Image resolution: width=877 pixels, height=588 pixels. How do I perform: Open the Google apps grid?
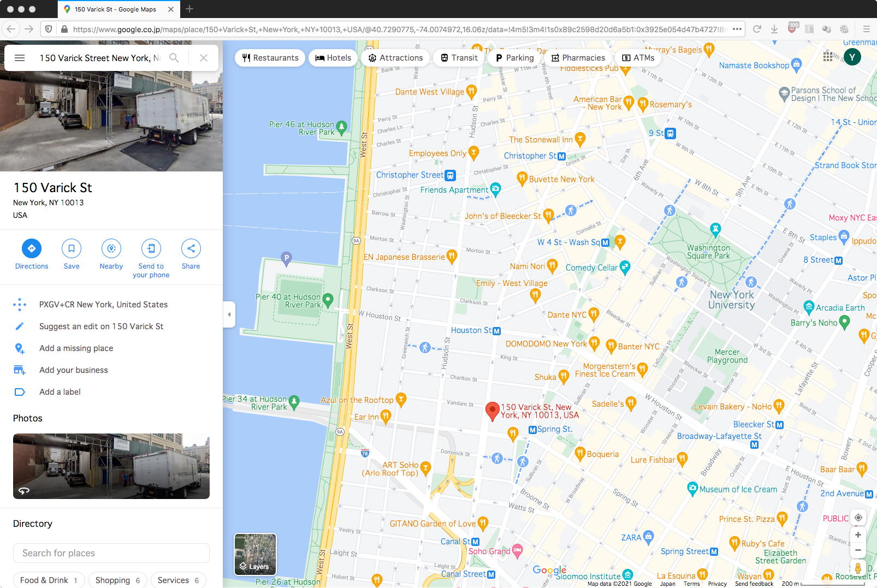point(828,56)
